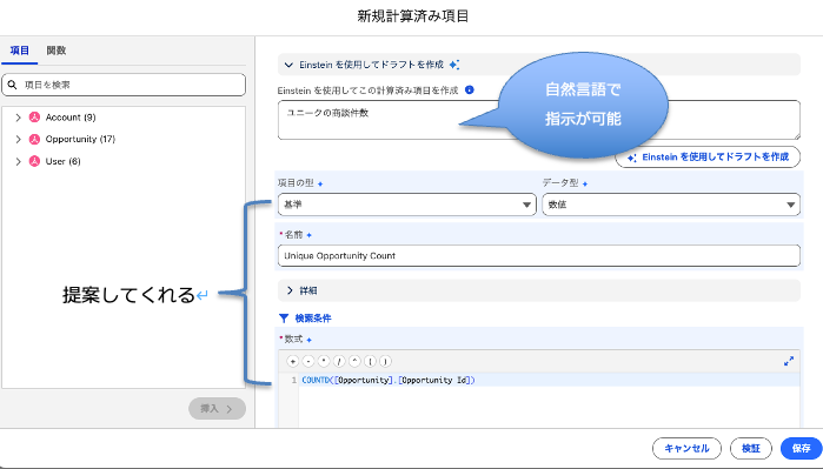824x470 pixels.
Task: Expand the 詳細 section
Action: [290, 290]
